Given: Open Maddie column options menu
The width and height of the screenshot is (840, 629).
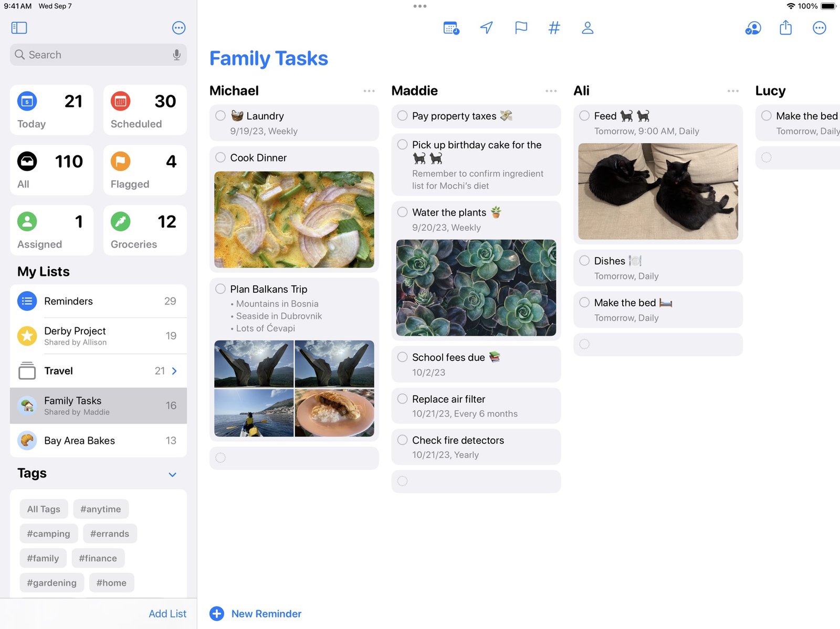Looking at the screenshot, I should tap(551, 91).
